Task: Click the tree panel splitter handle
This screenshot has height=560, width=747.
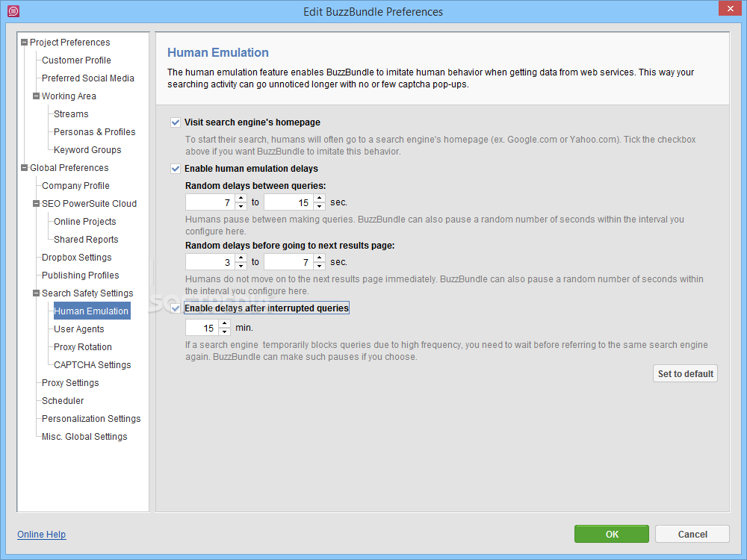Action: click(x=152, y=272)
